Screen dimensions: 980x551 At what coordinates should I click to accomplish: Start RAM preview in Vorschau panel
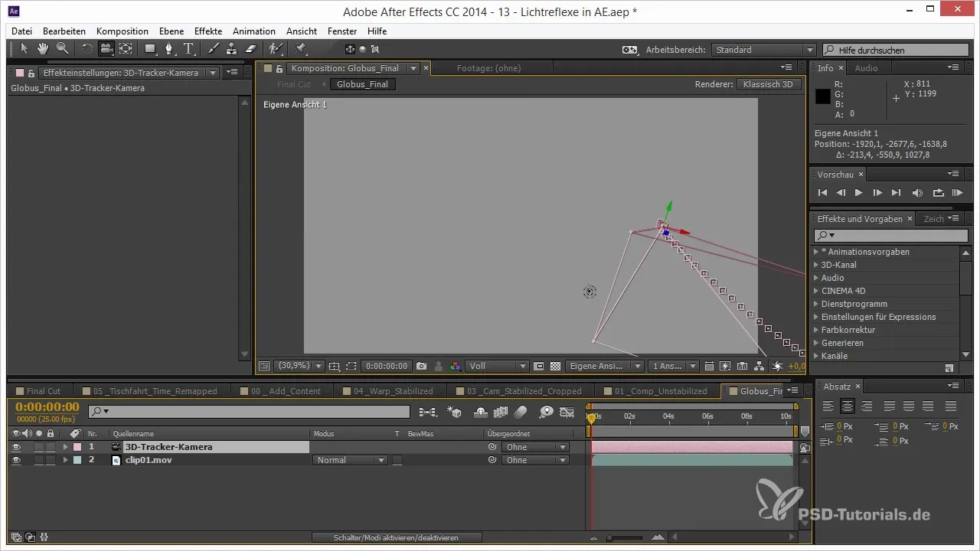pyautogui.click(x=956, y=193)
